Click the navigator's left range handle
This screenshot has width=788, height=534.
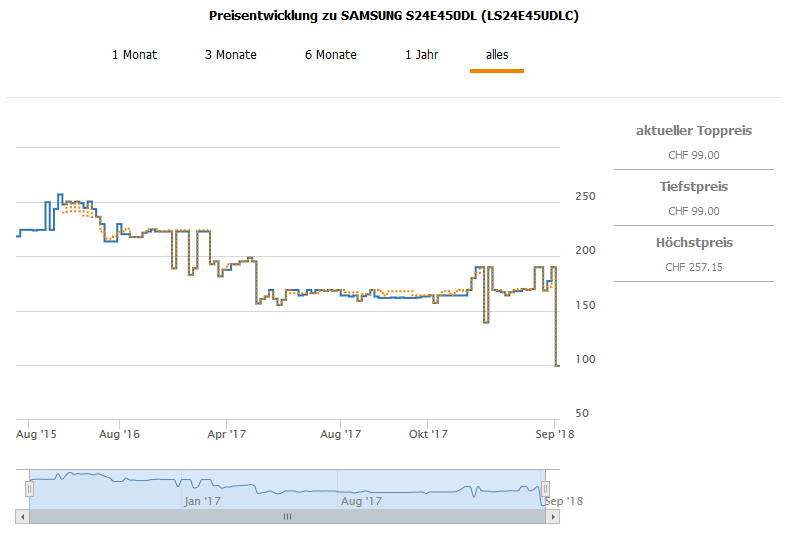pyautogui.click(x=29, y=489)
